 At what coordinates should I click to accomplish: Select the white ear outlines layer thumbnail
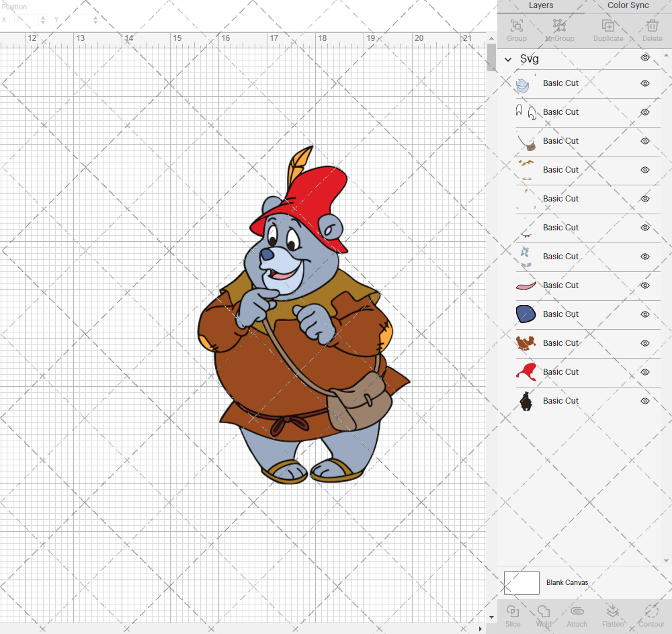pos(526,112)
